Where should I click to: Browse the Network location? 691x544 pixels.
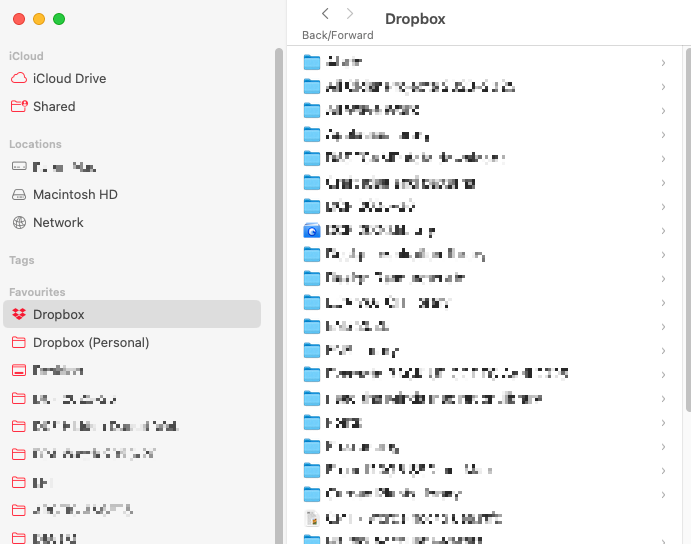click(x=47, y=223)
